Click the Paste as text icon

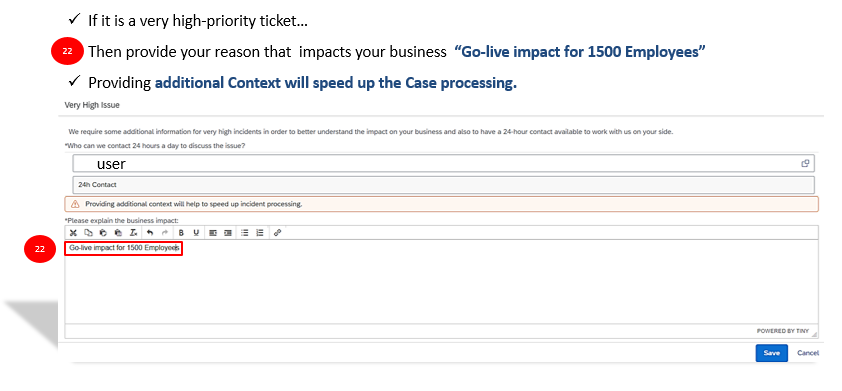coord(118,233)
